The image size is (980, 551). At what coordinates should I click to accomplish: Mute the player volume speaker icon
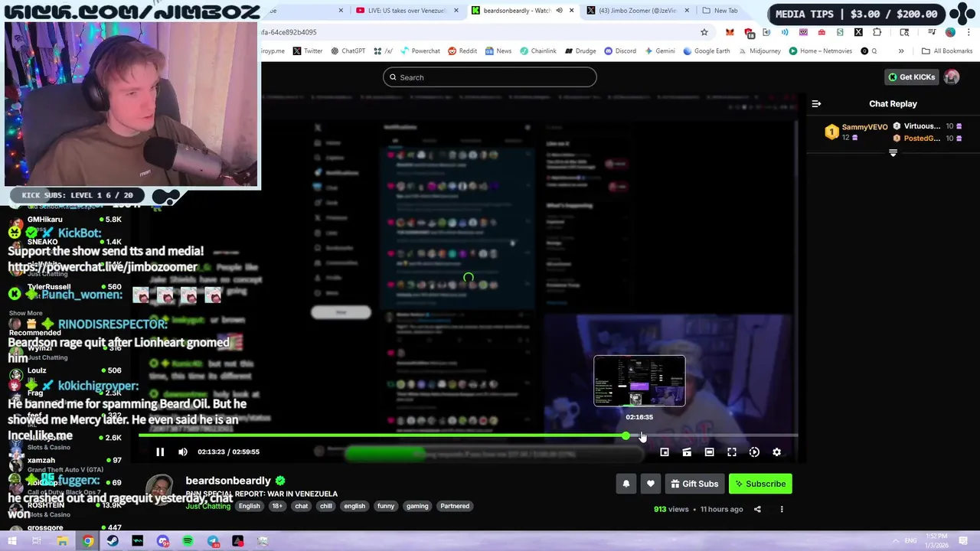coord(183,452)
